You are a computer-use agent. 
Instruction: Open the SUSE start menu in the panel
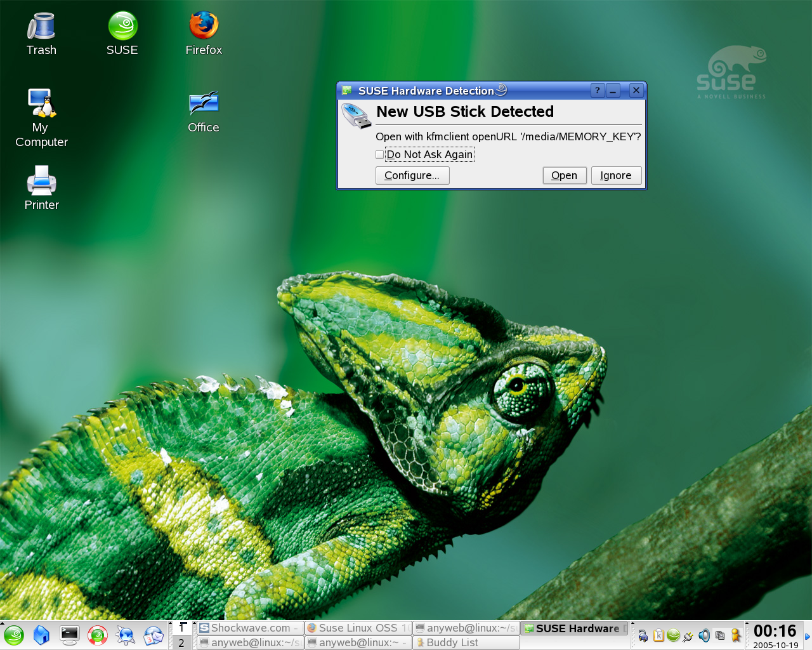point(14,635)
